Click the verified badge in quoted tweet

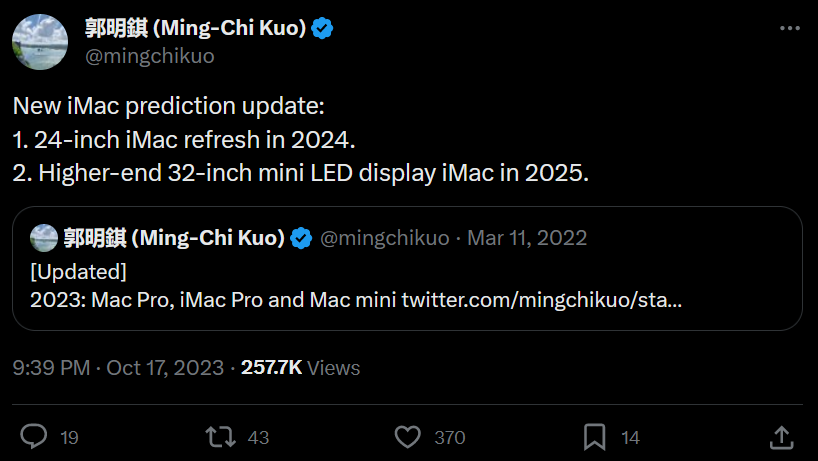(x=301, y=238)
